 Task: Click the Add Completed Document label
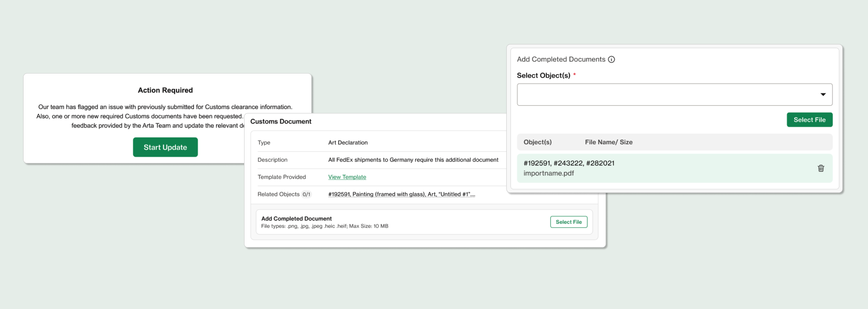(x=296, y=219)
